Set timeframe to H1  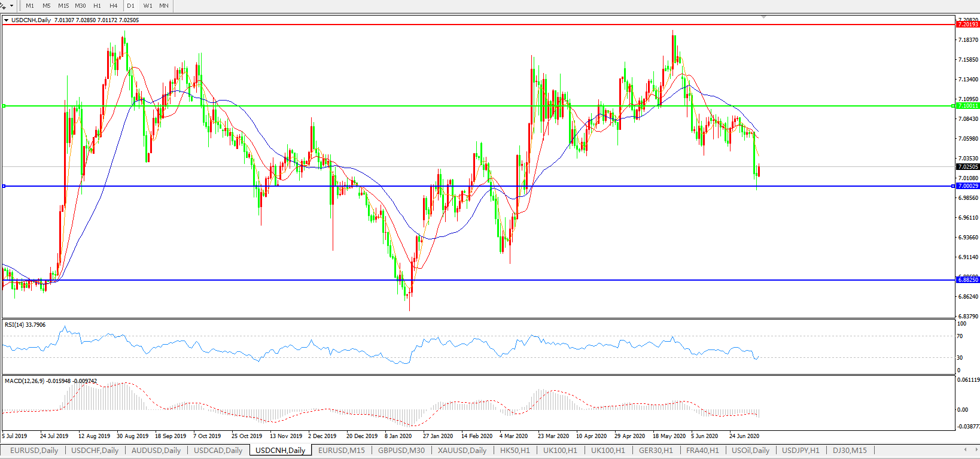pos(97,5)
